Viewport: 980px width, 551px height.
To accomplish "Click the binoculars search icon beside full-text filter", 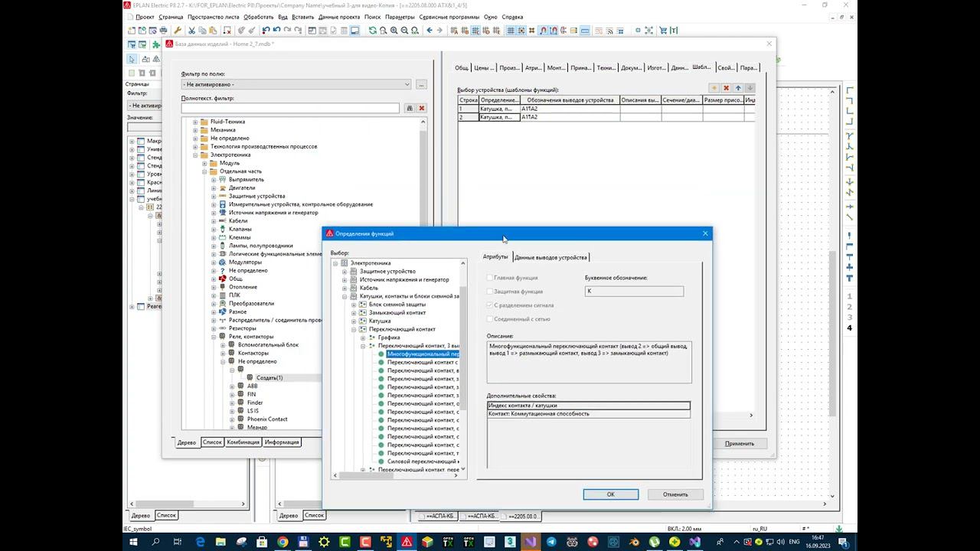I will (x=410, y=109).
